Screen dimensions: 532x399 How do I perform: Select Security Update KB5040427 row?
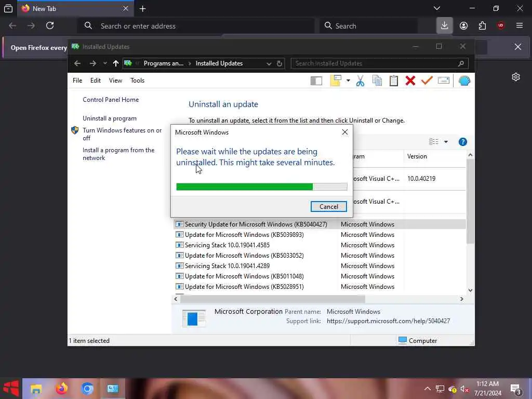[x=319, y=224]
